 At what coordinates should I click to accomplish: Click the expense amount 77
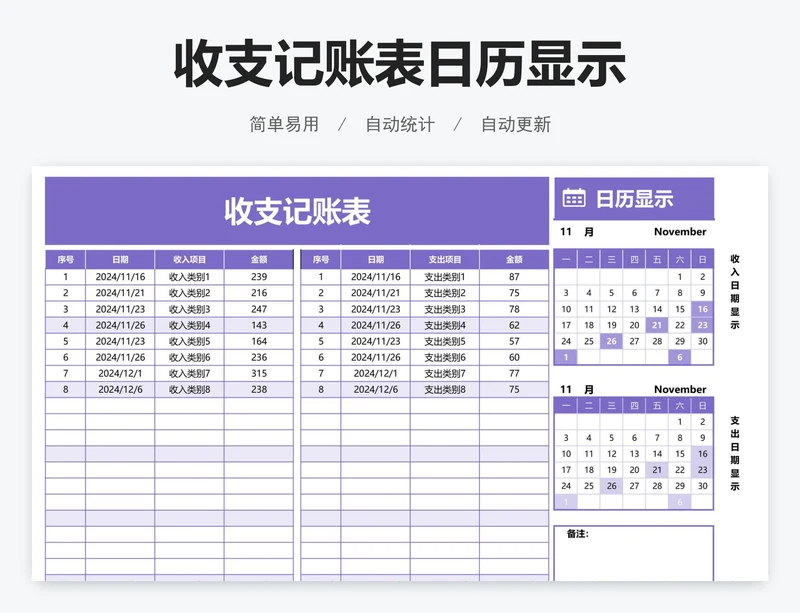pyautogui.click(x=514, y=373)
